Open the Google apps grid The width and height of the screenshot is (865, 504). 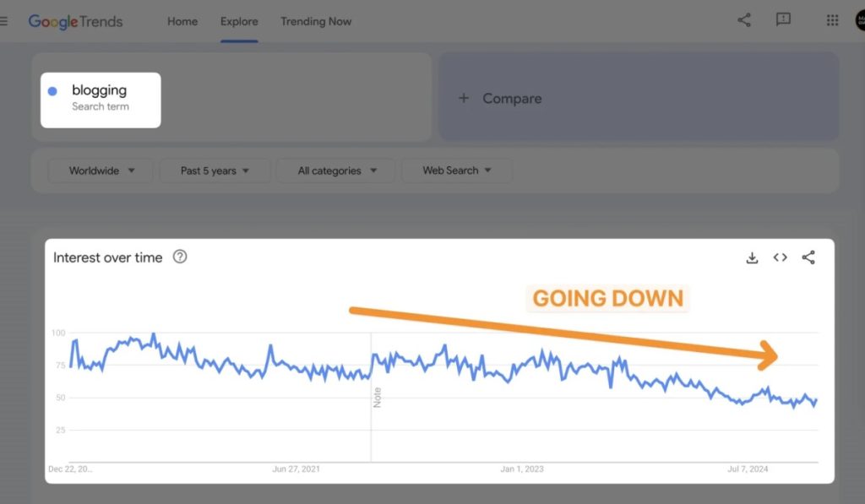pos(832,20)
